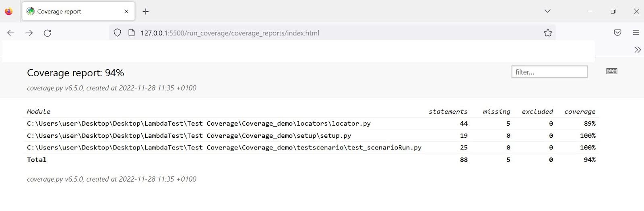Click the browser Back arrow
644x211 pixels.
point(11,33)
